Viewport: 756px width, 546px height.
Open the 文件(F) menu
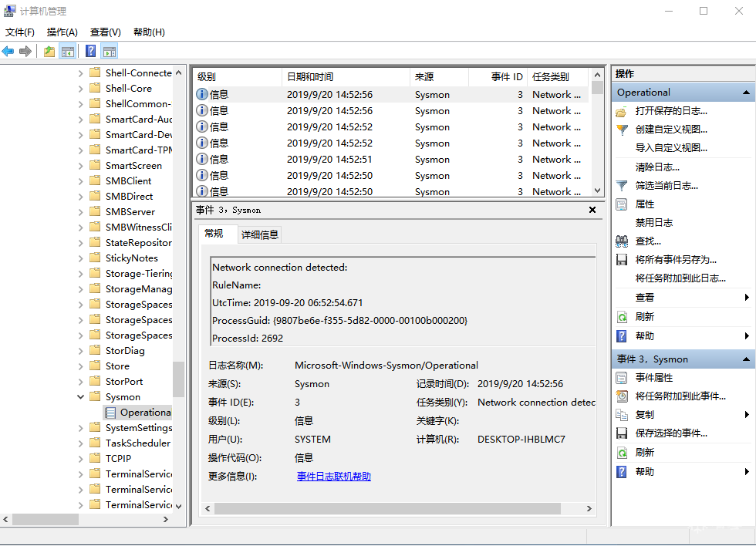pos(20,32)
